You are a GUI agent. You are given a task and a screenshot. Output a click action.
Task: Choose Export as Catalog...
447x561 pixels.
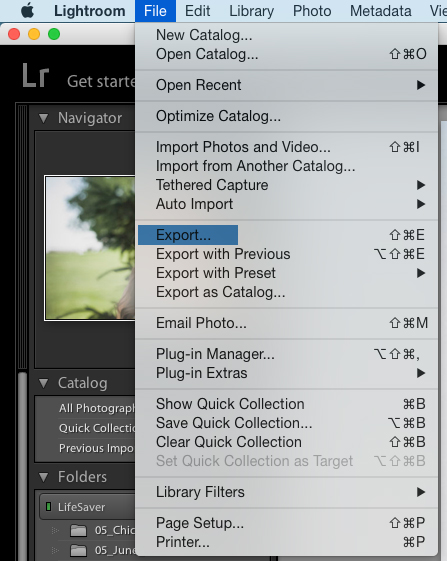click(x=286, y=292)
